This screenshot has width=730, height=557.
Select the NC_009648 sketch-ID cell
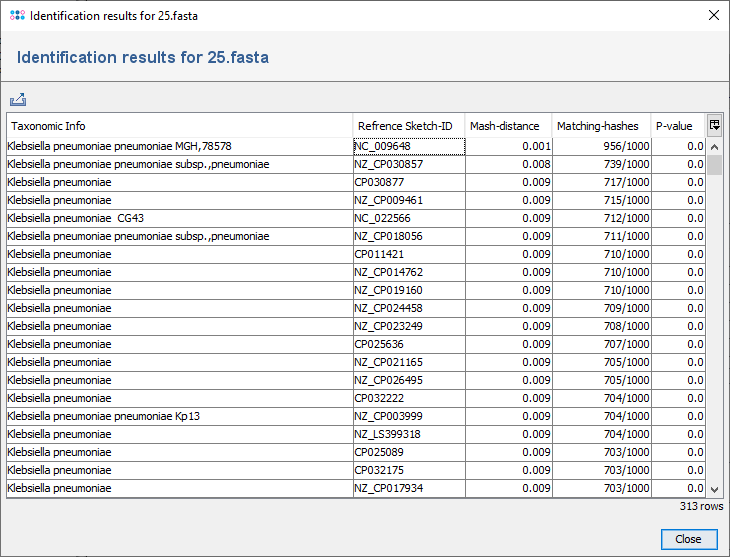tap(408, 146)
